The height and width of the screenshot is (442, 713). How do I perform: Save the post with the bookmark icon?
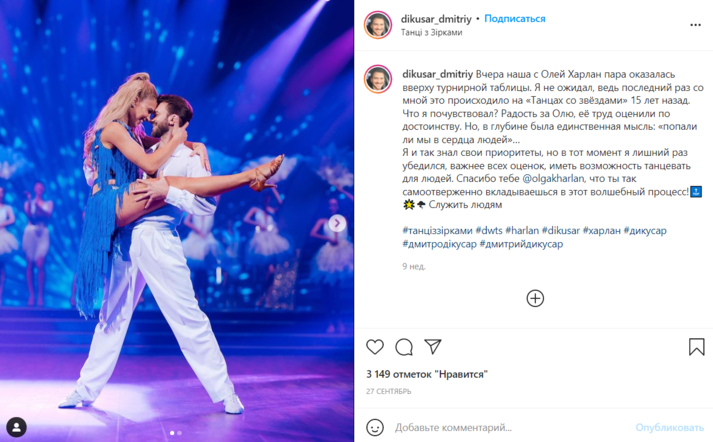click(696, 347)
